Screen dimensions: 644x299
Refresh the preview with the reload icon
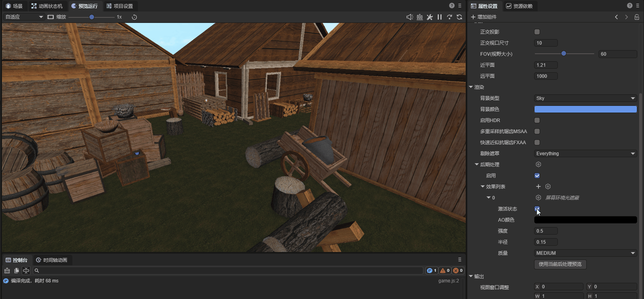[x=459, y=17]
